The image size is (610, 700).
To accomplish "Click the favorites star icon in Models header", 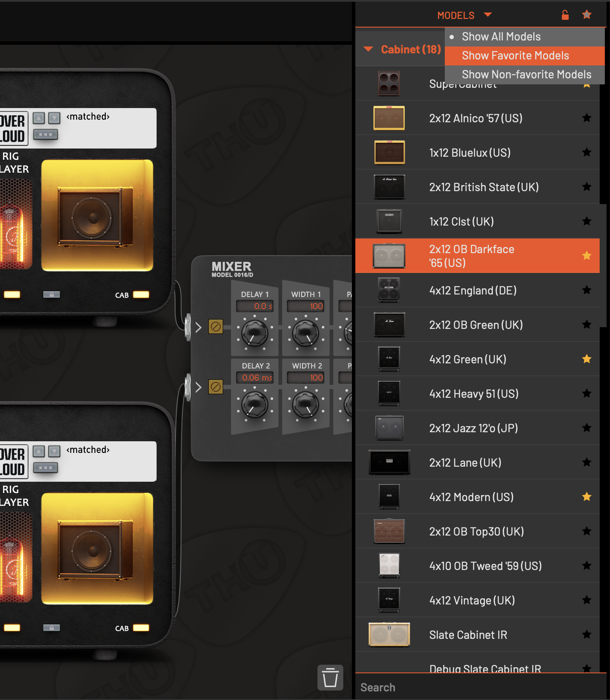I will point(586,15).
